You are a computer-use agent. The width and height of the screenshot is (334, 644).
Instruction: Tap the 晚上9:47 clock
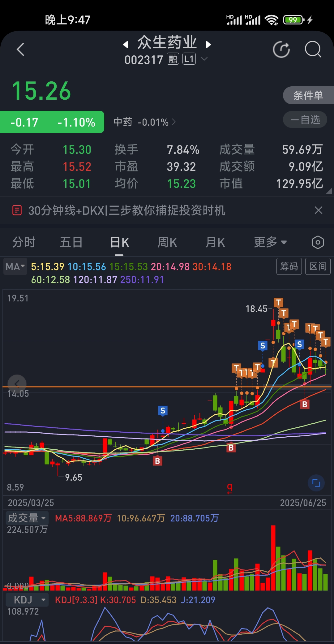[68, 20]
